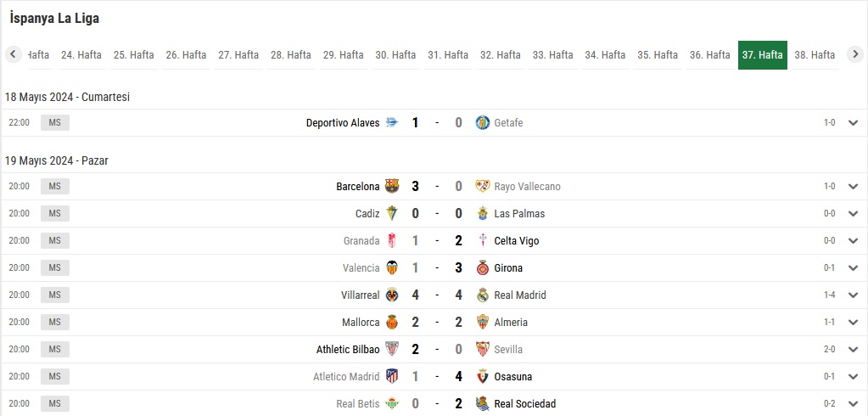Click the Real Madrid crest icon
The image size is (868, 416).
pyautogui.click(x=483, y=295)
